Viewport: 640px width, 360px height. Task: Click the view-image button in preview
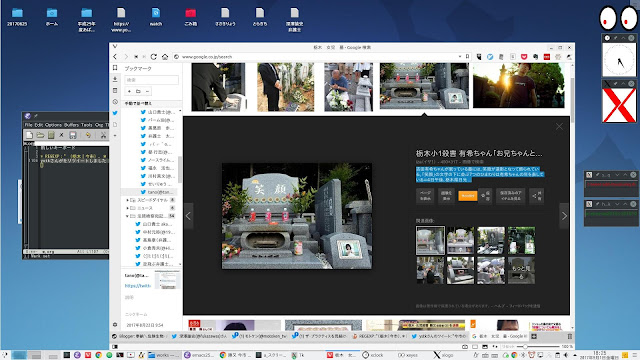446,196
